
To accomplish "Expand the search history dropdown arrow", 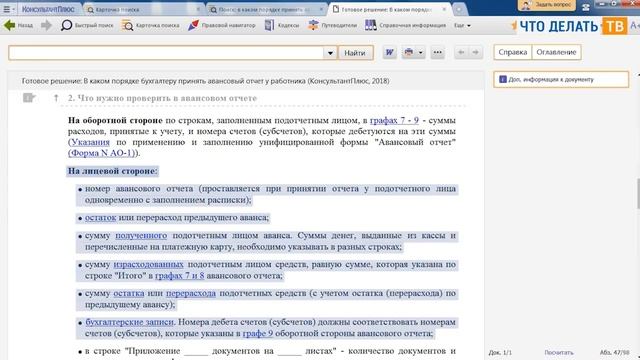I will 330,53.
